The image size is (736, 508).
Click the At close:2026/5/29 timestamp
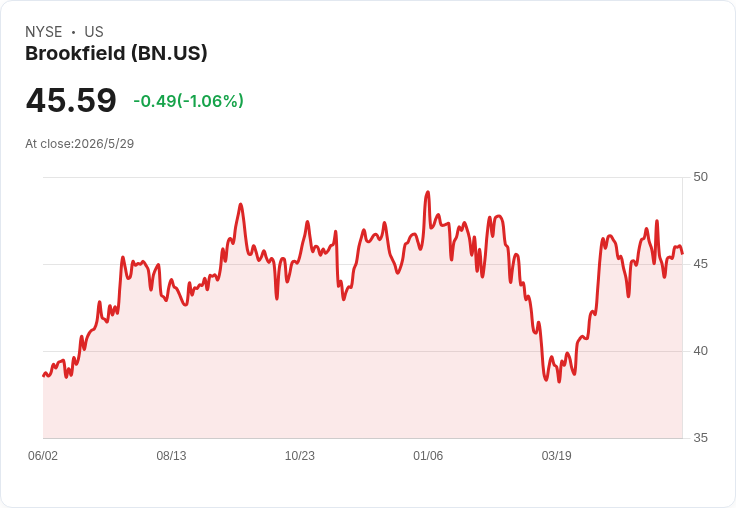click(80, 144)
